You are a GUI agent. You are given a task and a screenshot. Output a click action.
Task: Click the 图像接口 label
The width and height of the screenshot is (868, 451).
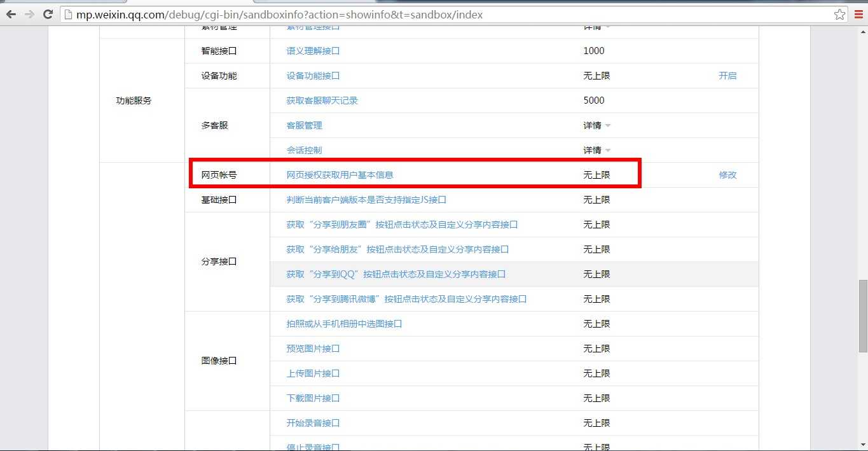219,361
